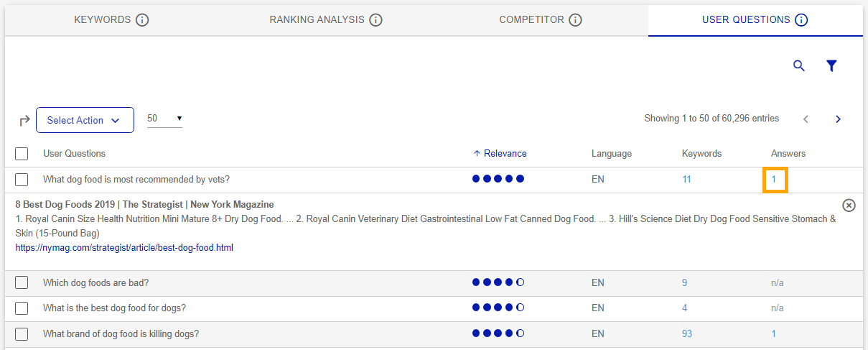Open answer count 1 for killing dogs question

pos(774,334)
